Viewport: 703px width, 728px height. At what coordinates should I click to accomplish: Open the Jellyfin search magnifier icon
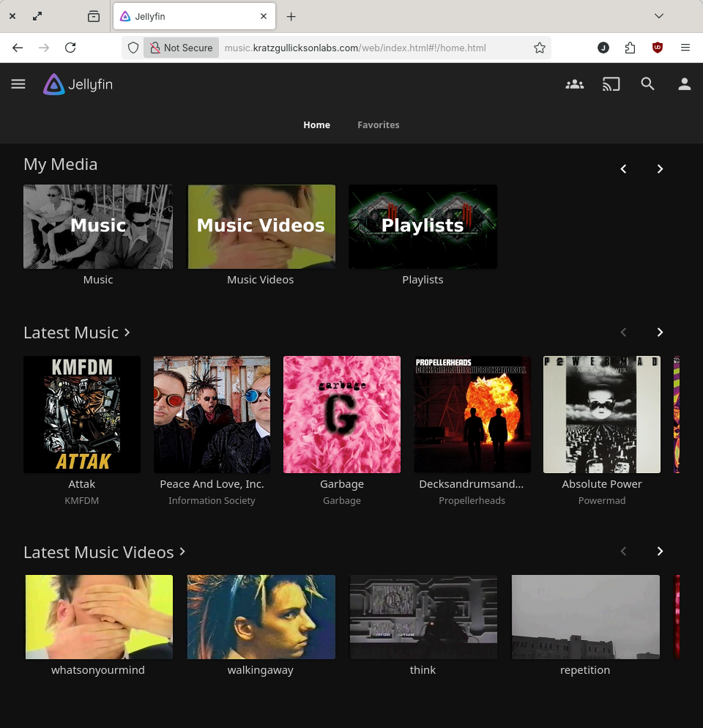(x=648, y=84)
